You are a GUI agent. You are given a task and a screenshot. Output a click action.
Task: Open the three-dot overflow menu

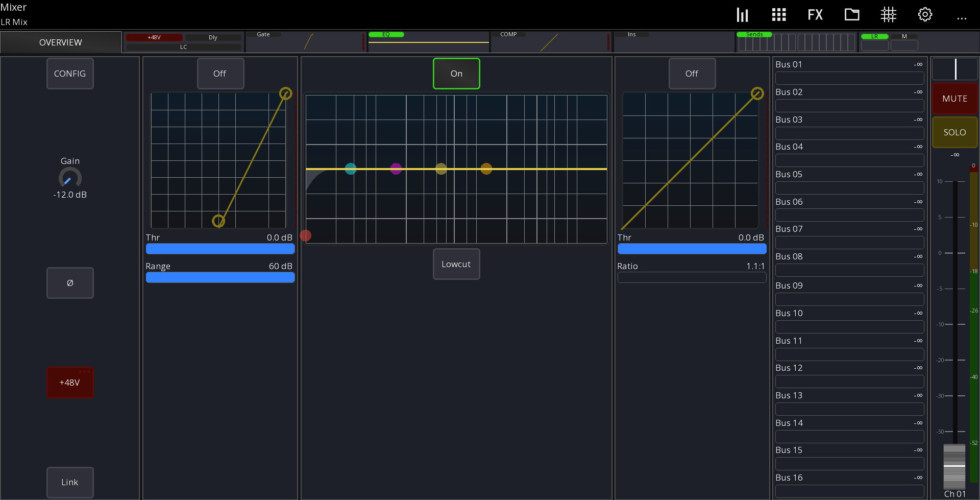(x=962, y=18)
